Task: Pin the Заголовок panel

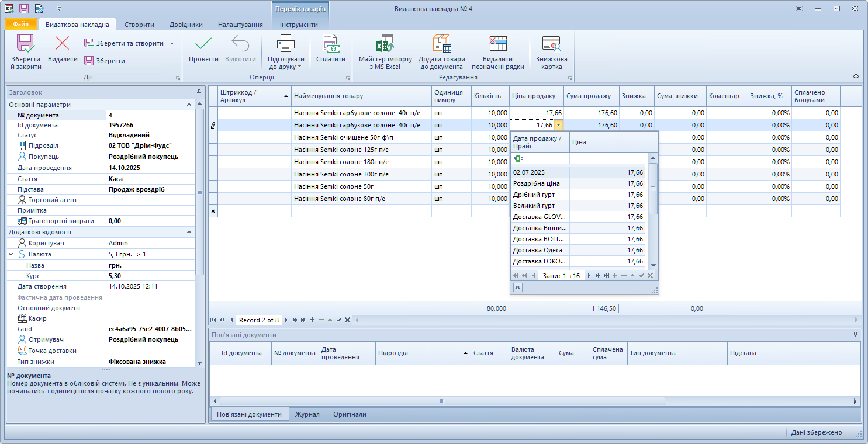Action: click(x=199, y=92)
